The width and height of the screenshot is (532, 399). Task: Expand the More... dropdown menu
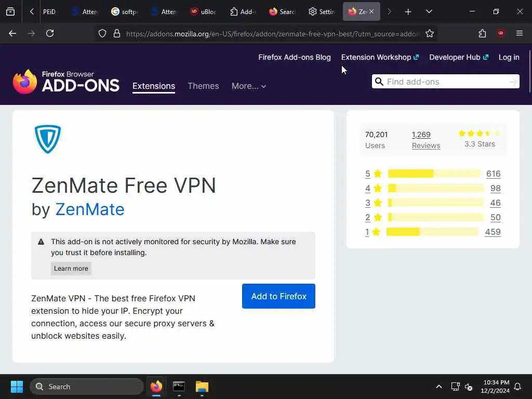(249, 86)
